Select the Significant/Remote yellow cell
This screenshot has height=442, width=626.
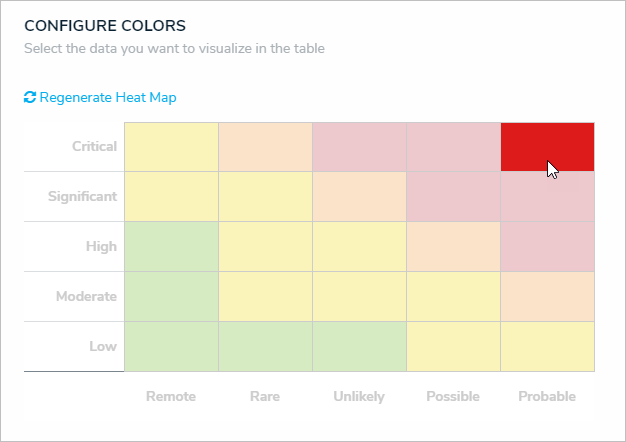171,196
